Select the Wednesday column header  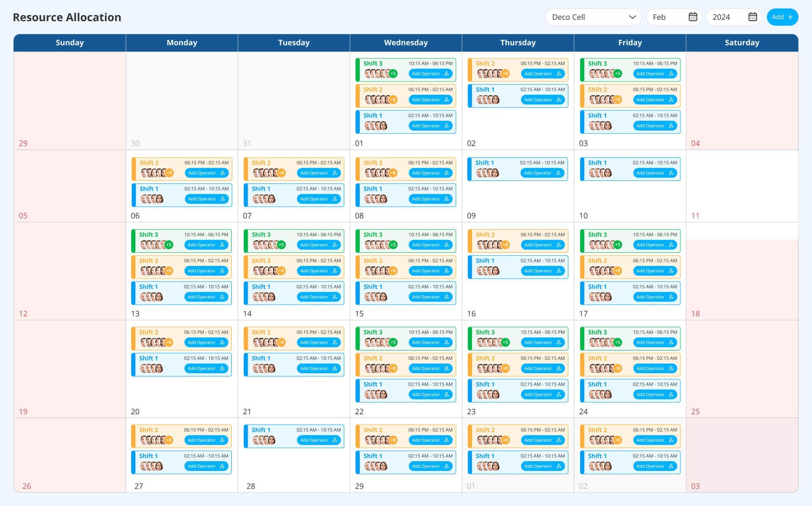pyautogui.click(x=406, y=43)
